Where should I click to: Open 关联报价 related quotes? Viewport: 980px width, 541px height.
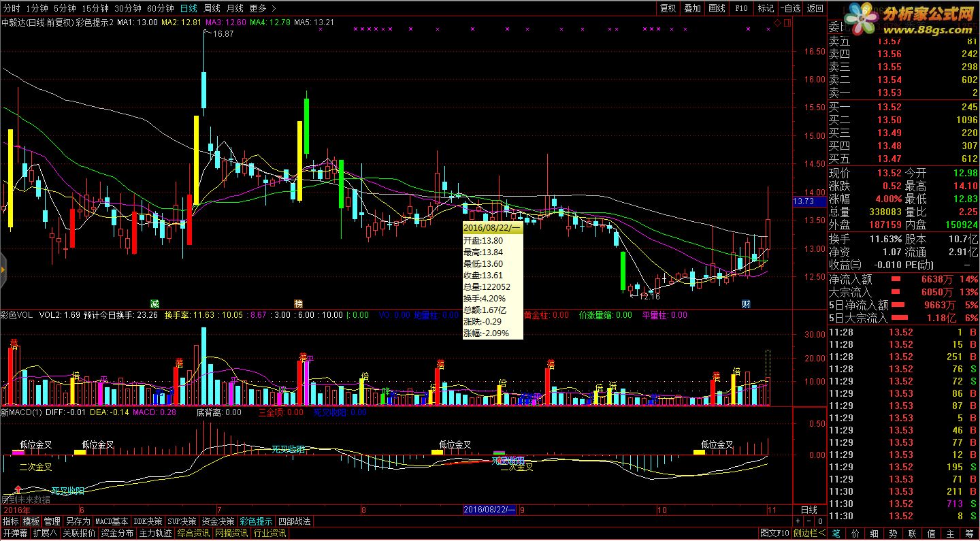[79, 534]
